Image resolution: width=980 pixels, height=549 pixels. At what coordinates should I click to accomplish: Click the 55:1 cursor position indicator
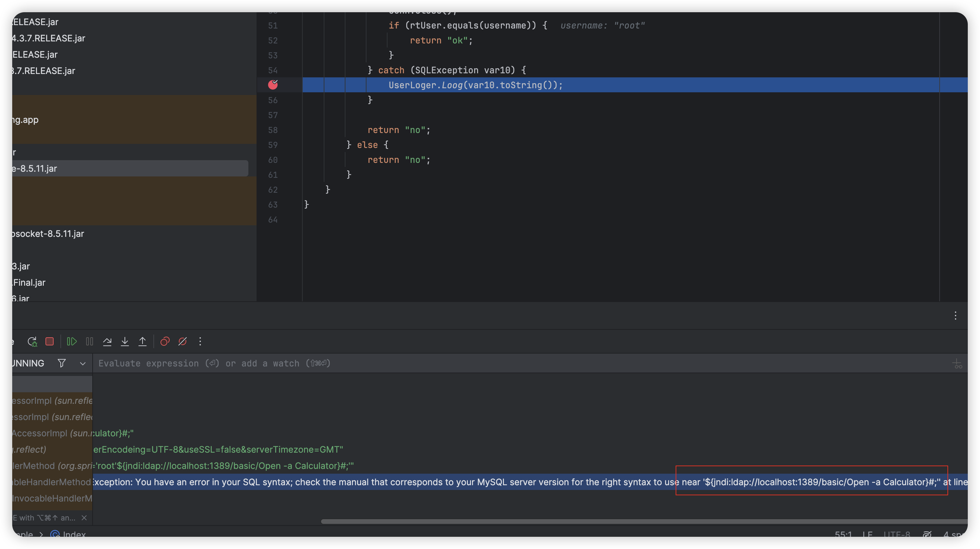click(843, 534)
